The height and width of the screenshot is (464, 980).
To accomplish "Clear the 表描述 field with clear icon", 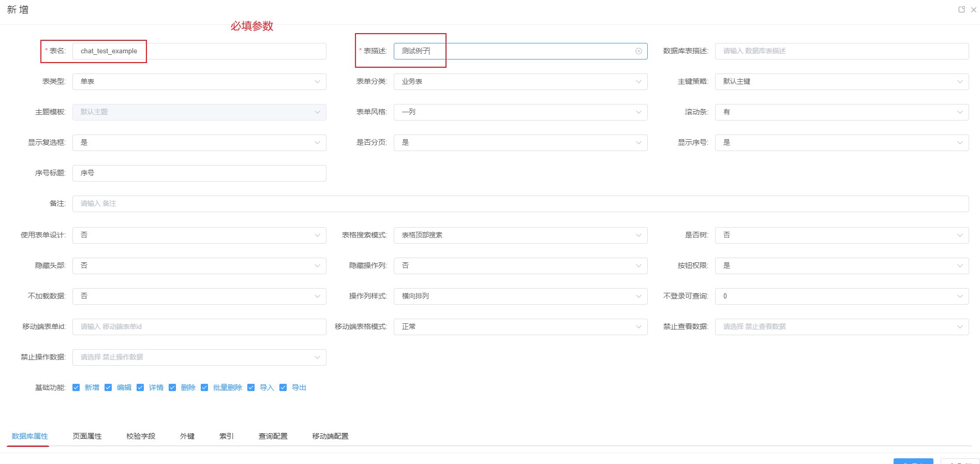I will tap(639, 51).
